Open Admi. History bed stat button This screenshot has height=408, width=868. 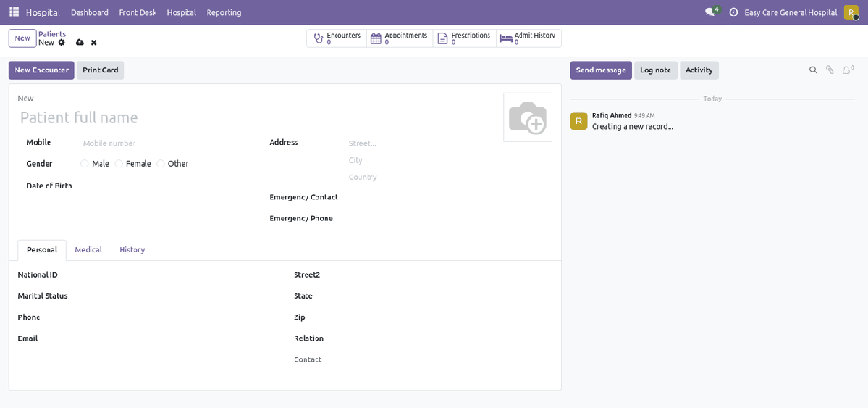point(528,38)
